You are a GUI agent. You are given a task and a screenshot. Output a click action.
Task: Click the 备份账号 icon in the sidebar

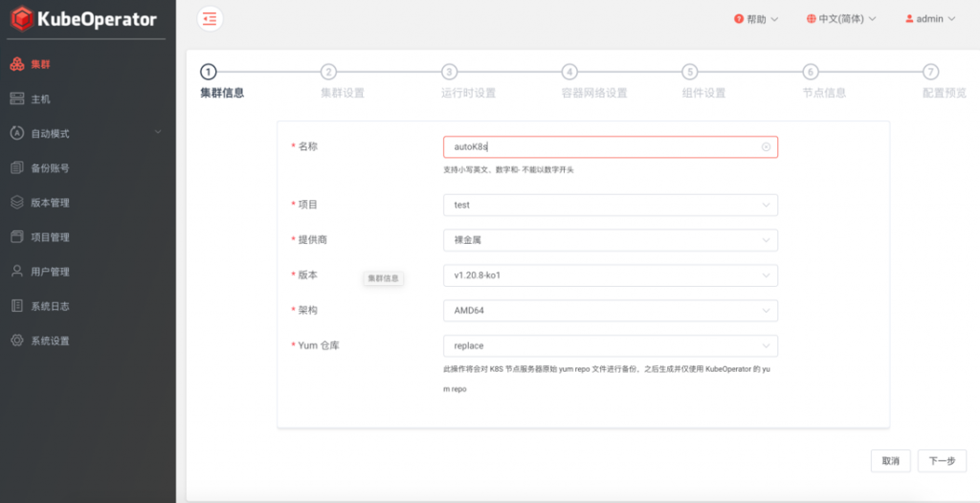(x=17, y=167)
